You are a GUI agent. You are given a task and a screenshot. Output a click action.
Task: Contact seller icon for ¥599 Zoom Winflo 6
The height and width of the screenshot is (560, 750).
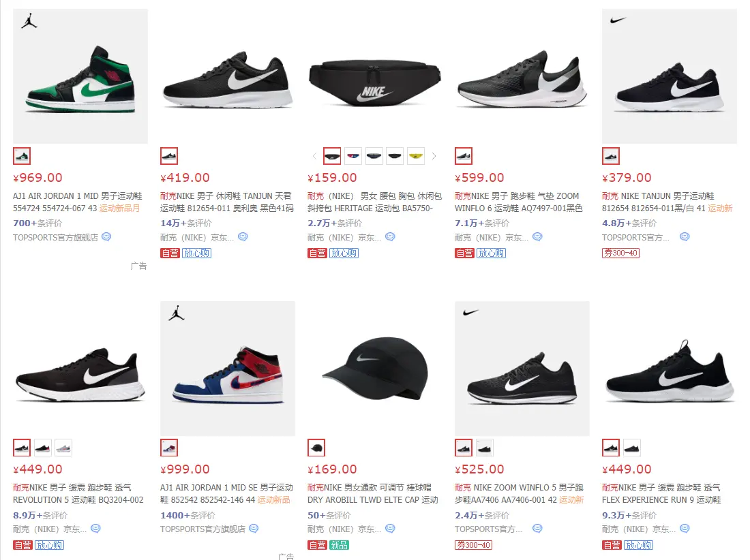[x=538, y=236]
